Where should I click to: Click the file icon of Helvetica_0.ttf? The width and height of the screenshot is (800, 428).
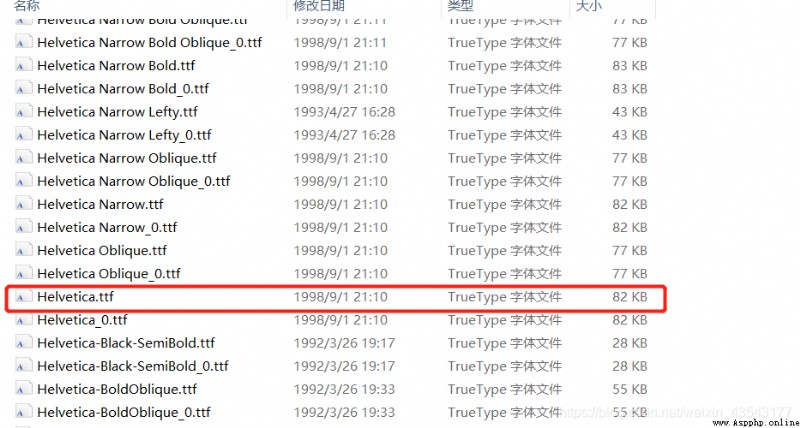coord(23,320)
